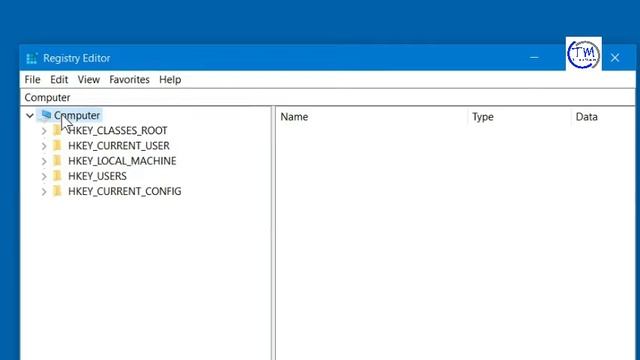Select HKEY_CURRENT_CONFIG in the tree
The width and height of the screenshot is (640, 360).
point(124,191)
